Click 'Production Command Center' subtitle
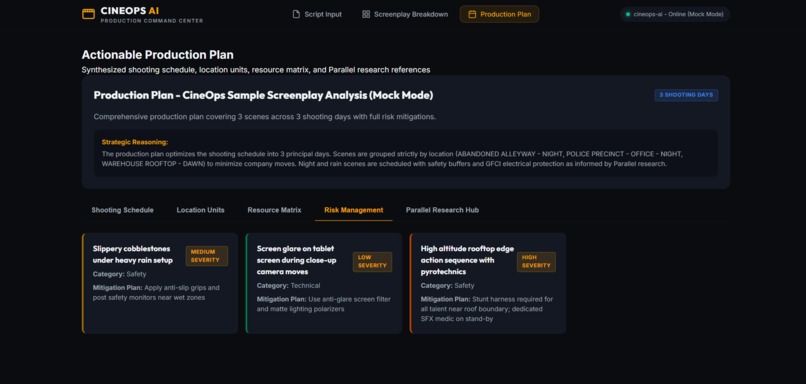Screen dimensions: 806x384 coord(152,21)
